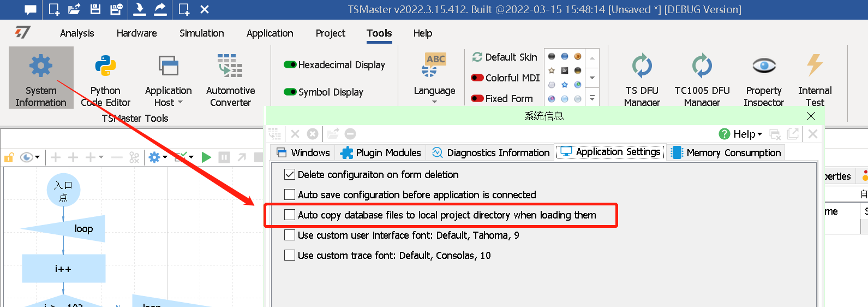The image size is (868, 307).
Task: Open the third plus icon's dropdown arrow
Action: pyautogui.click(x=101, y=157)
